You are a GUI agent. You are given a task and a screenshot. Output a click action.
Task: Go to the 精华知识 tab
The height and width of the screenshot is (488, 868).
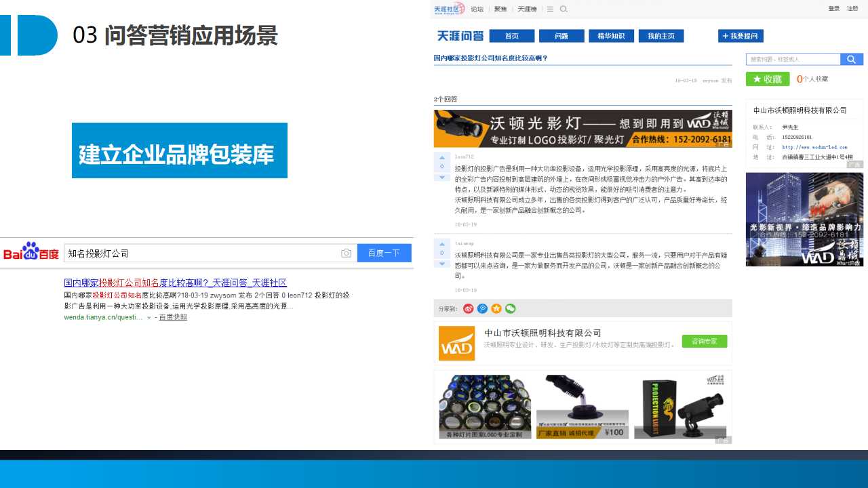[x=611, y=36]
